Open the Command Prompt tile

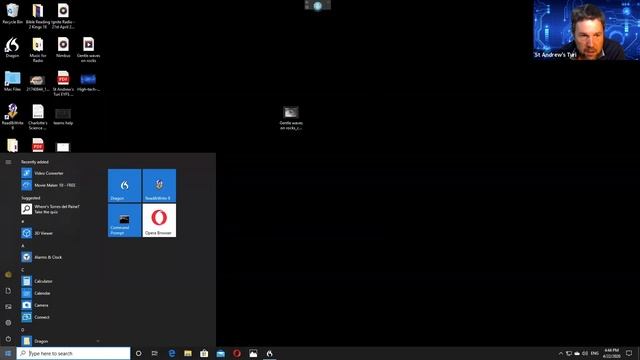124,220
